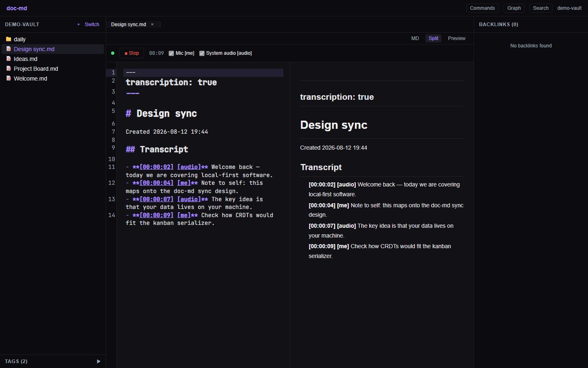The width and height of the screenshot is (588, 368).
Task: Click the [audio] tag on editor line 11
Action: [189, 167]
